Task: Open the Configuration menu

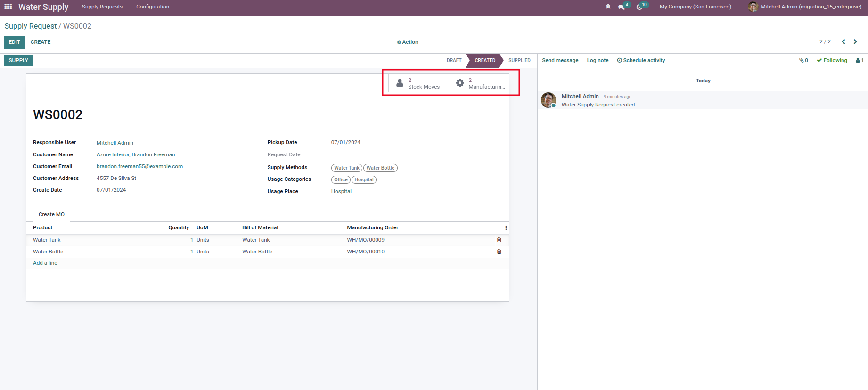Action: [x=153, y=7]
